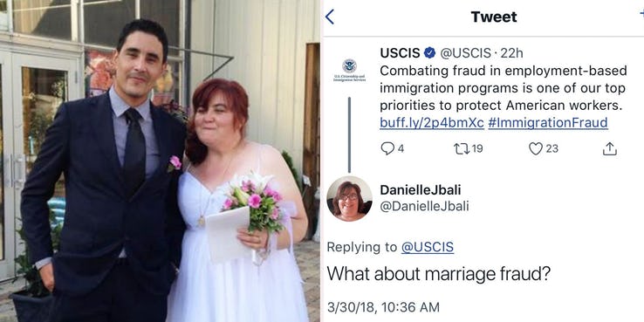The image size is (644, 322).
Task: Open the buff.ly/2p4bmXc link
Action: tap(432, 123)
